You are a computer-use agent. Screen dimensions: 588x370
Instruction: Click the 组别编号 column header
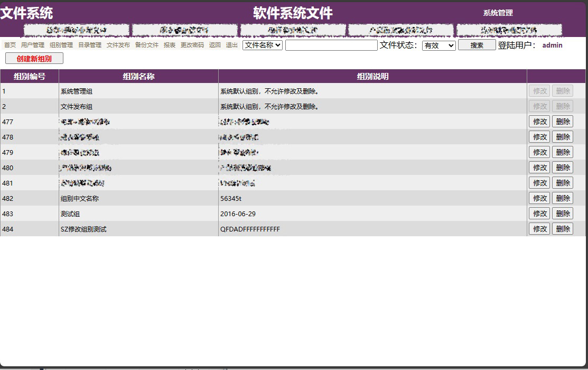click(x=30, y=77)
